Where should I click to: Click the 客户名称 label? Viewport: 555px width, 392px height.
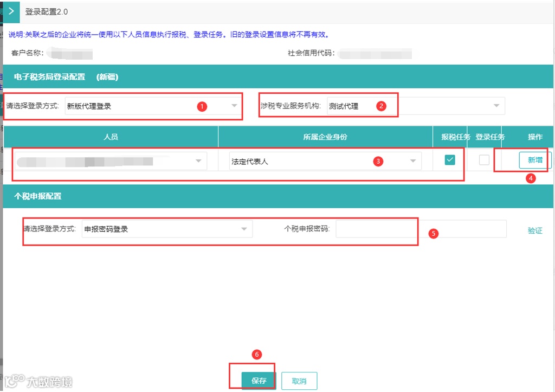(27, 53)
